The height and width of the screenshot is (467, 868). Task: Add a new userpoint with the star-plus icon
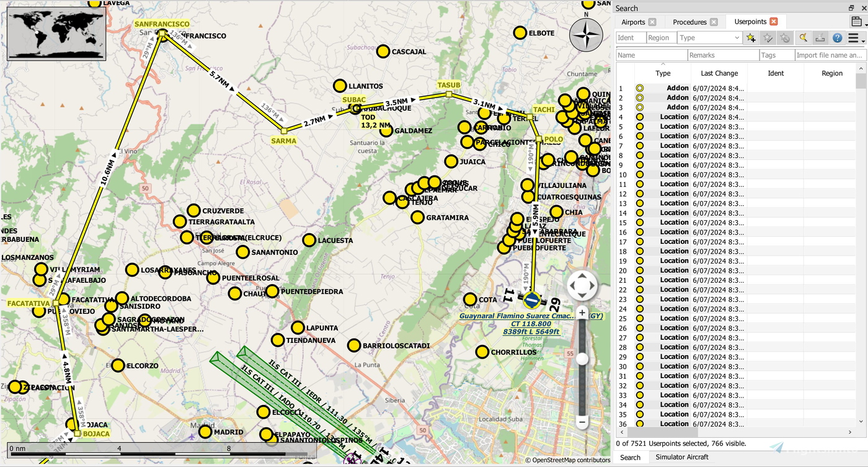750,37
